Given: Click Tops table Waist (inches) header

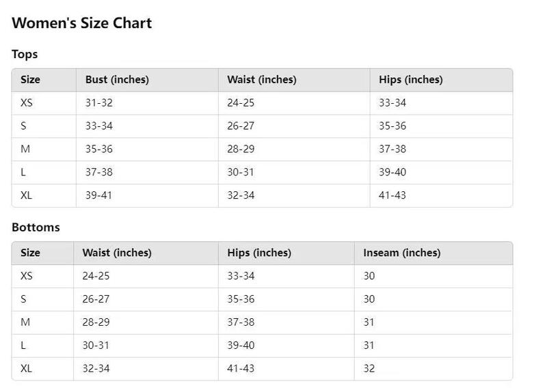Looking at the screenshot, I should pos(262,80).
